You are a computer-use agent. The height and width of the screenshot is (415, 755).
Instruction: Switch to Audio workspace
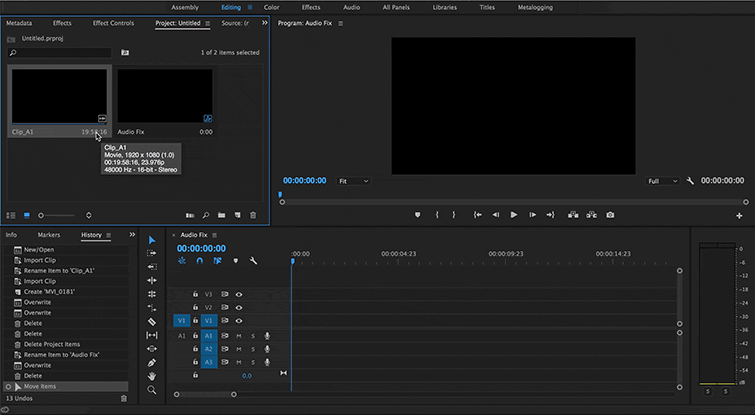click(351, 7)
